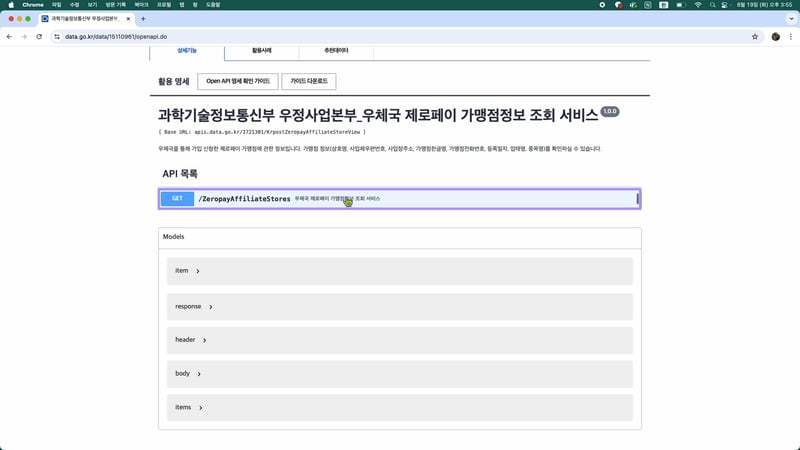Open the 보기 menu in the menu bar

(92, 5)
